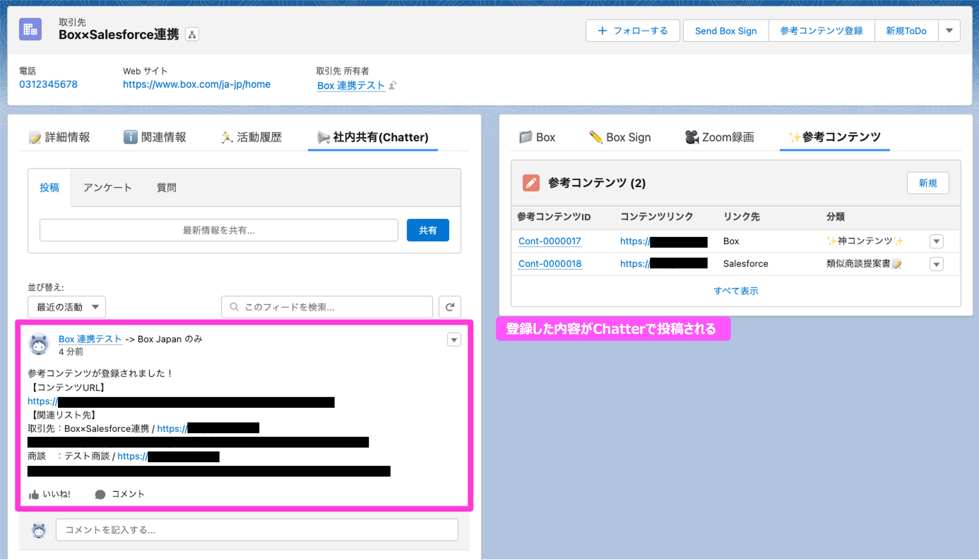Open the 最近の活動 sort dropdown

tap(67, 307)
